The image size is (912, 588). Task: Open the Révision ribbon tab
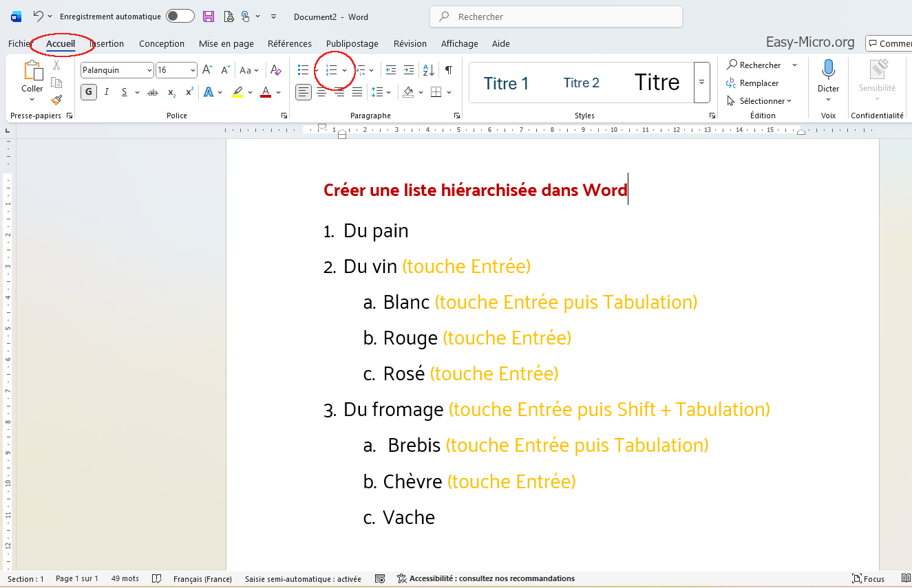tap(410, 43)
